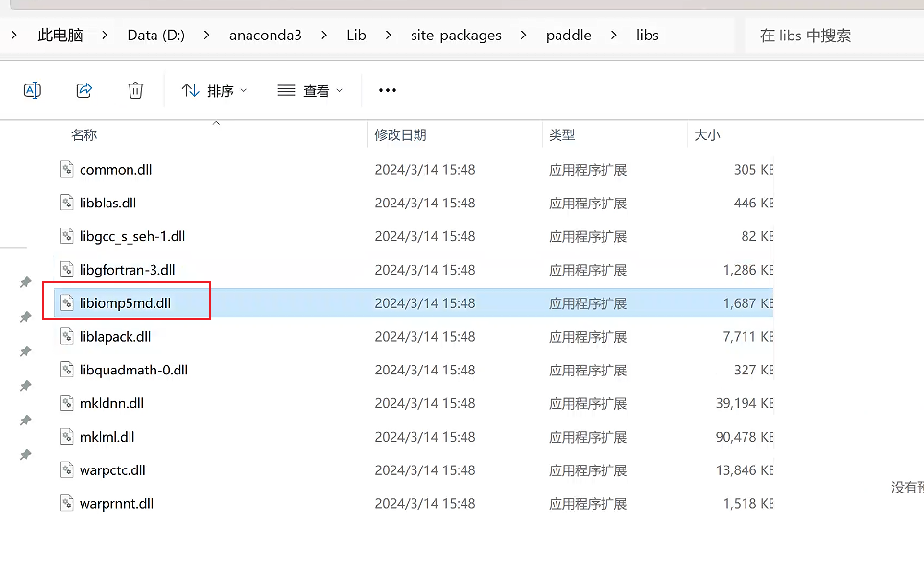Go to Data (D:) in the address bar
The width and height of the screenshot is (924, 577).
(156, 36)
